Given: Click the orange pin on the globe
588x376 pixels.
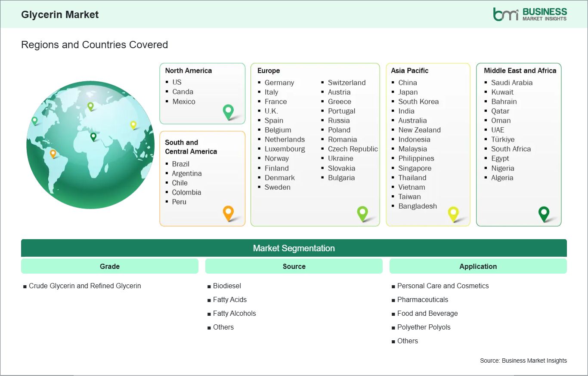Looking at the screenshot, I should [x=53, y=153].
